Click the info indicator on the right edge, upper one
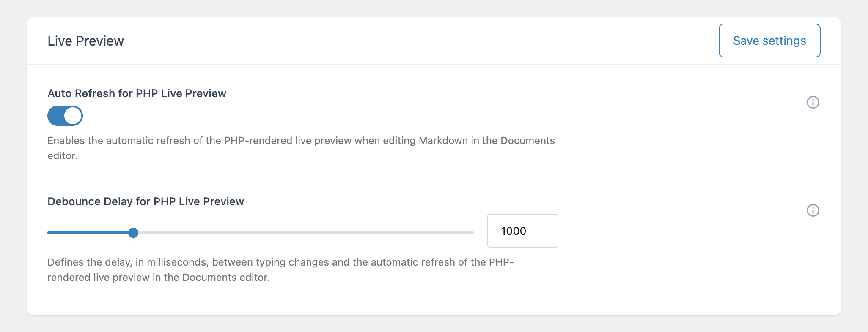 coord(813,102)
